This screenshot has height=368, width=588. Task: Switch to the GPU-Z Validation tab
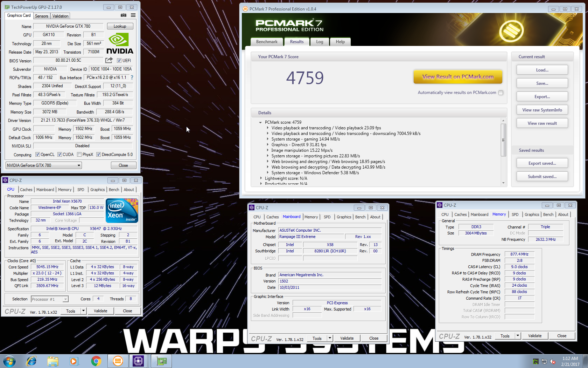(60, 16)
